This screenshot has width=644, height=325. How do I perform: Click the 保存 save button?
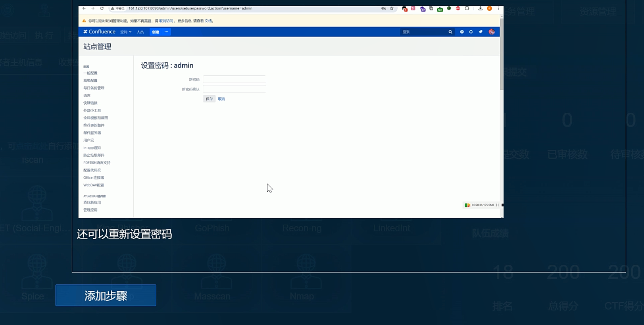click(209, 99)
